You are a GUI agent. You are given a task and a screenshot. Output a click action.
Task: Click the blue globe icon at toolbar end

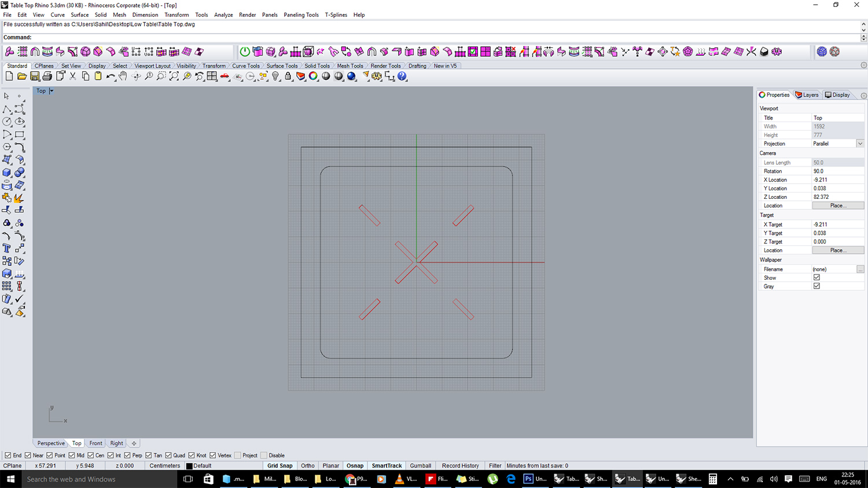point(822,51)
